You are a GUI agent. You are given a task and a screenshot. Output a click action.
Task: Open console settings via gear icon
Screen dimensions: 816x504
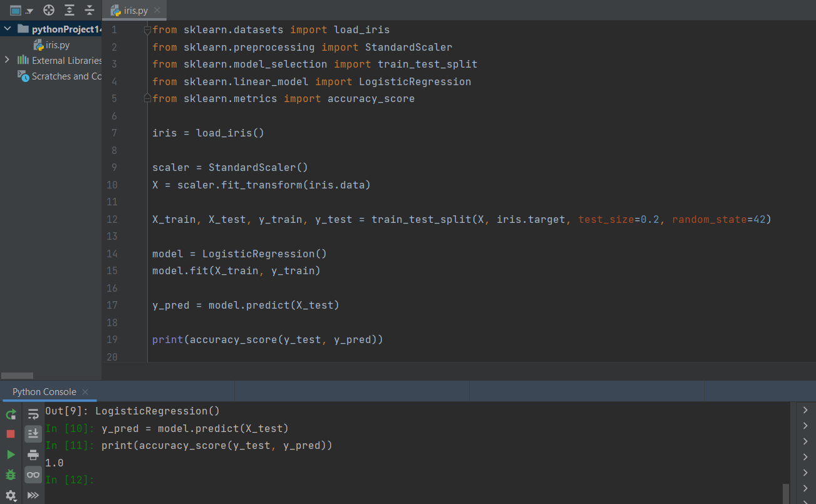(x=10, y=495)
